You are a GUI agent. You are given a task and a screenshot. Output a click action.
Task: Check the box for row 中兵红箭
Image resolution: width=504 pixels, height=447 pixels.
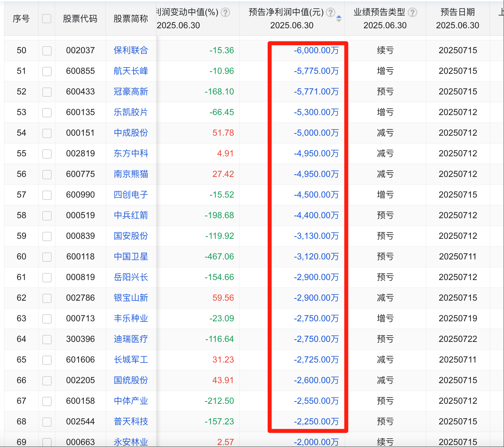click(x=47, y=216)
